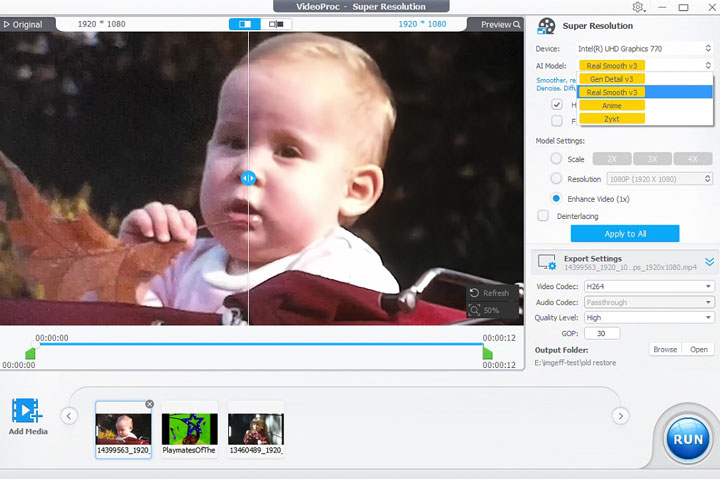Open the Video Codec H264 dropdown
Viewport: 720px width, 479px height.
649,286
